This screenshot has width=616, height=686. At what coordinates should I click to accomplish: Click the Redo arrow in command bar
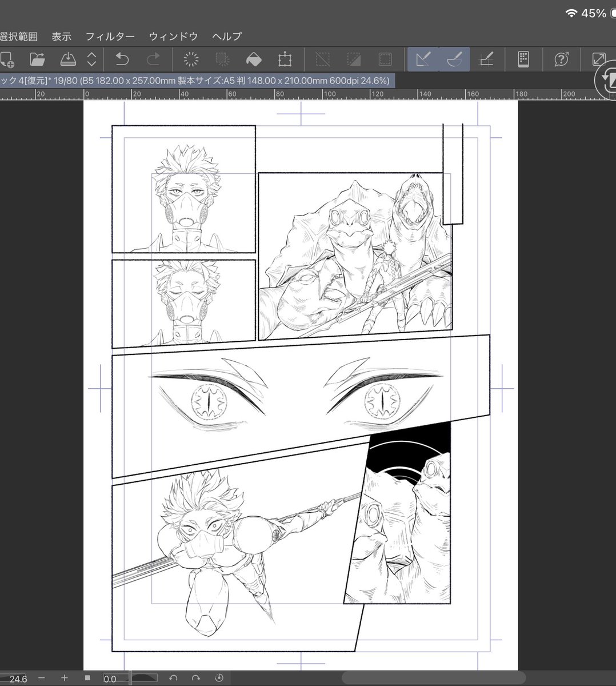tap(153, 59)
